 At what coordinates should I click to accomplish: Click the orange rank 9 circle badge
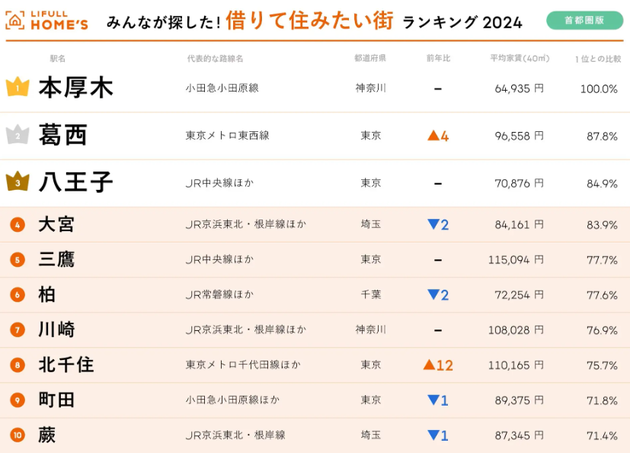[x=17, y=400]
